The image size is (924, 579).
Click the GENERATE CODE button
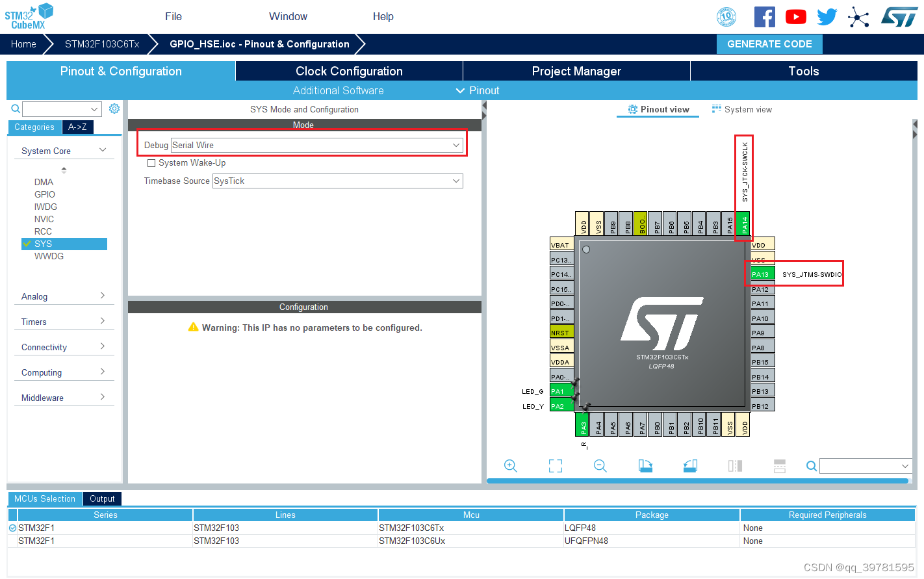coord(769,44)
